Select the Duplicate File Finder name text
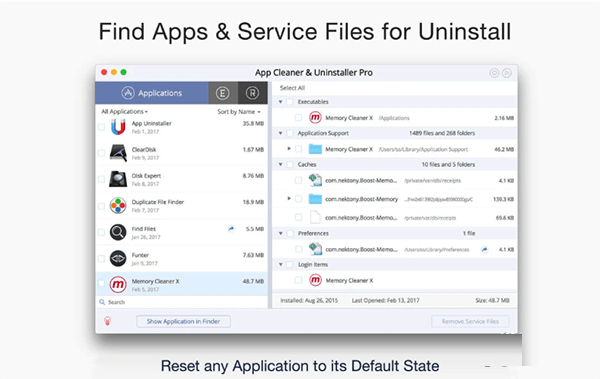Image resolution: width=600 pixels, height=379 pixels. [158, 202]
